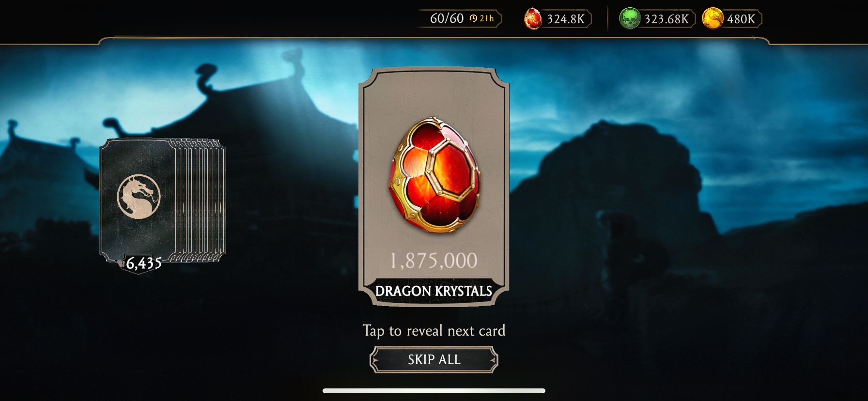
Task: Tap the dragon logo on the card deck
Action: point(139,196)
